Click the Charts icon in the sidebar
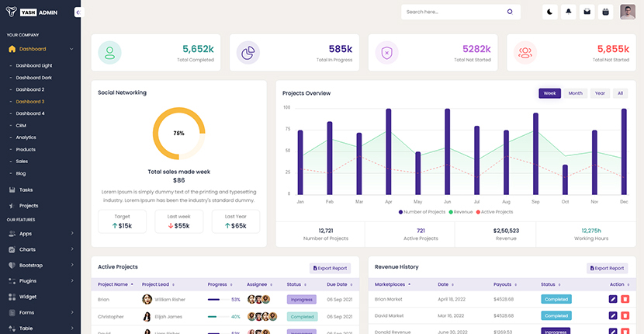Screen dimensions: 644x334 click(x=12, y=249)
